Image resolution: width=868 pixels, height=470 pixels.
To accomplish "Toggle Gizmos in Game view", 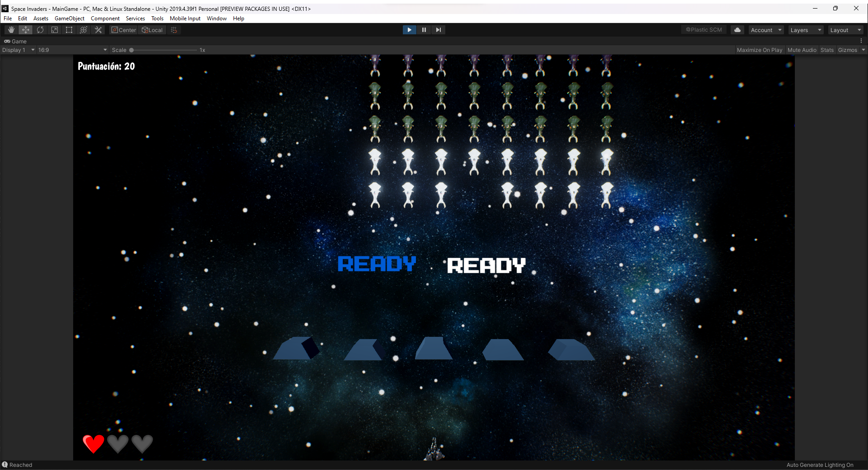I will (x=847, y=50).
